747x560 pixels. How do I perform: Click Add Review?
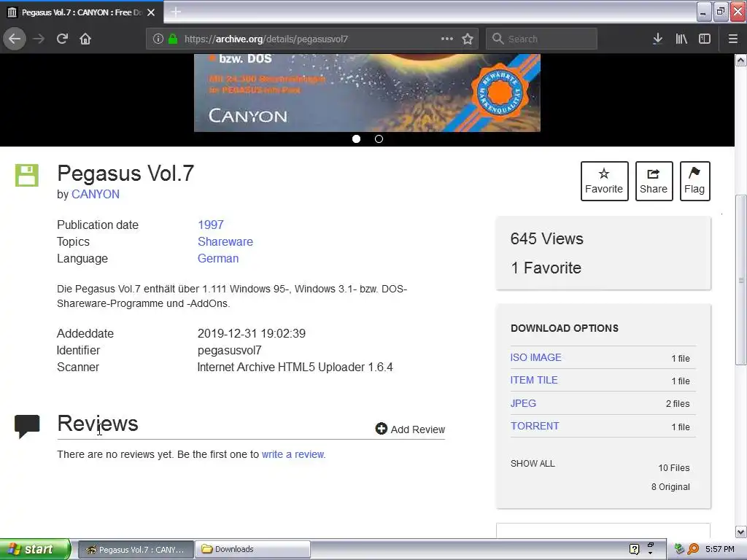pyautogui.click(x=410, y=429)
